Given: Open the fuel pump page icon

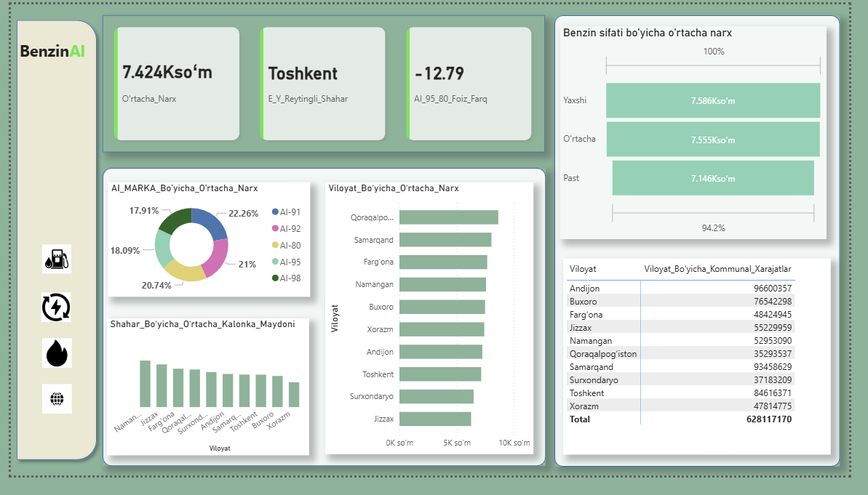Looking at the screenshot, I should (57, 259).
